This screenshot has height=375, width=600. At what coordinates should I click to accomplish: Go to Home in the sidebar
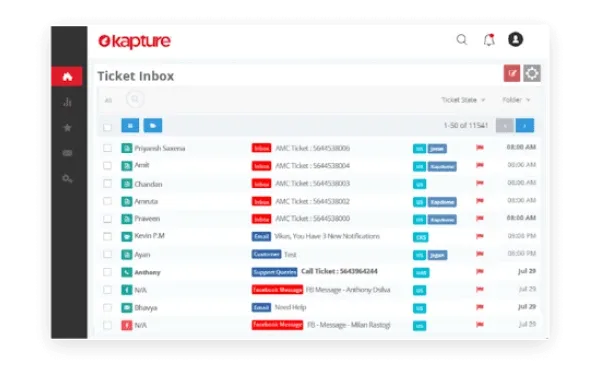coord(67,76)
